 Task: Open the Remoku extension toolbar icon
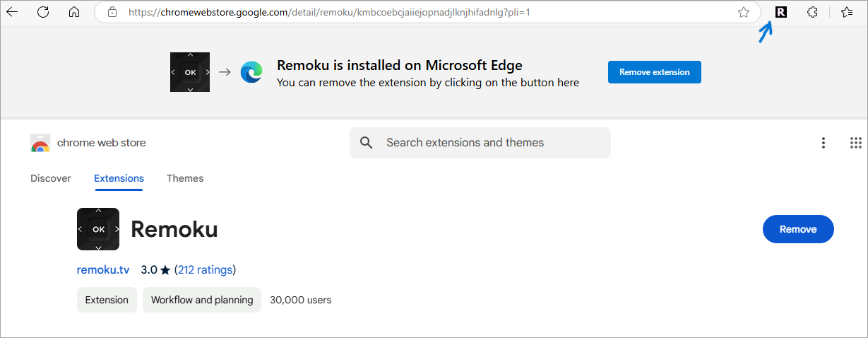coord(780,12)
